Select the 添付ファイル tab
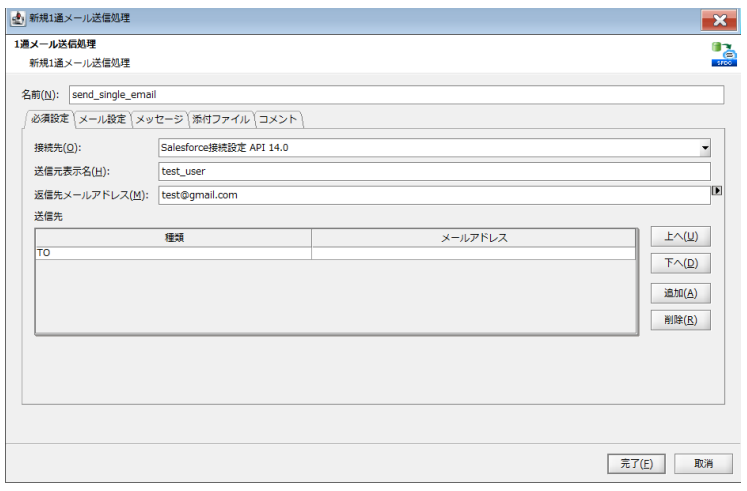 pyautogui.click(x=220, y=120)
